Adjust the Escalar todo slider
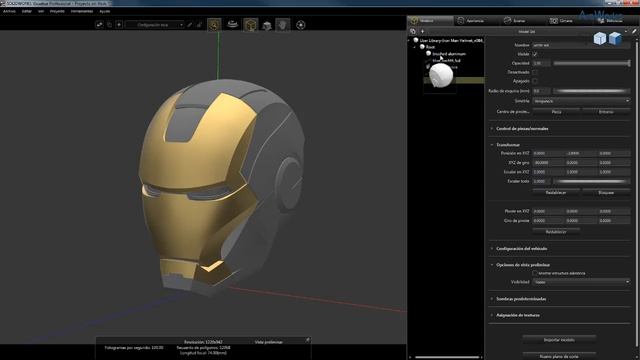 (x=592, y=181)
